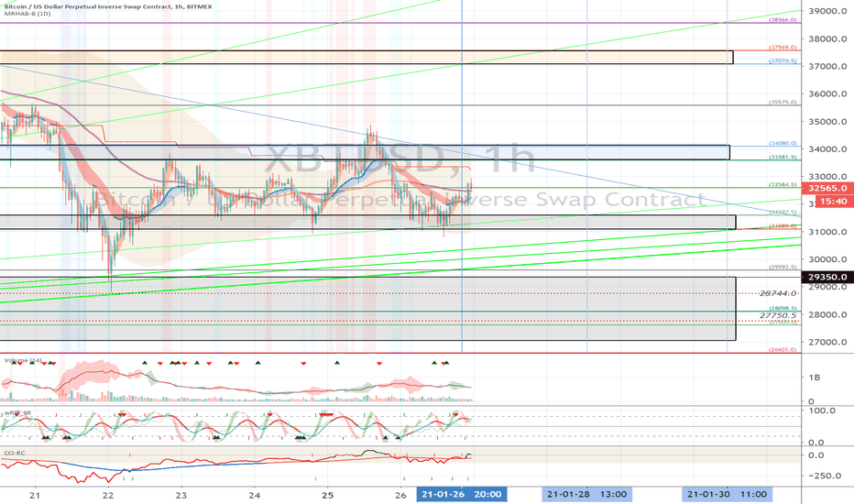Click the −250.0 CCI axis label
854x504 pixels.
tap(825, 476)
